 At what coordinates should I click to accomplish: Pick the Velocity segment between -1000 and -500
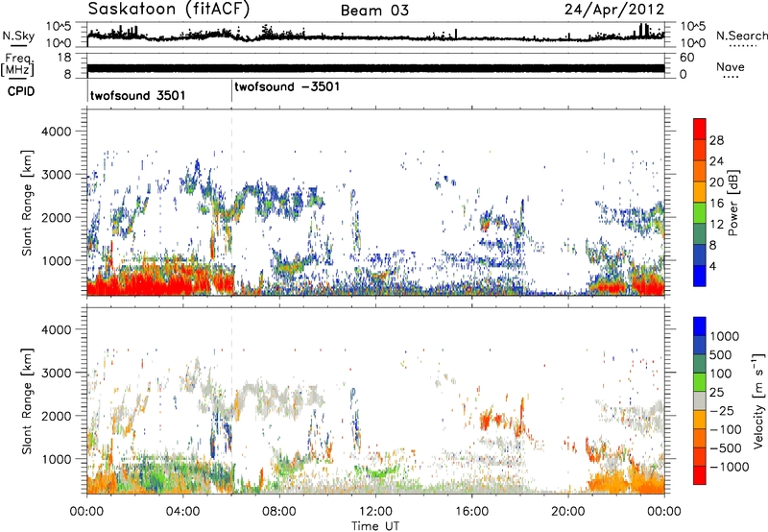click(x=700, y=456)
